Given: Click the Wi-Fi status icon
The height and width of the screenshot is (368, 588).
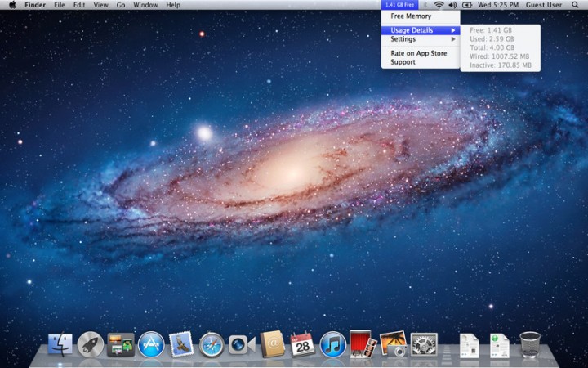Looking at the screenshot, I should [439, 5].
